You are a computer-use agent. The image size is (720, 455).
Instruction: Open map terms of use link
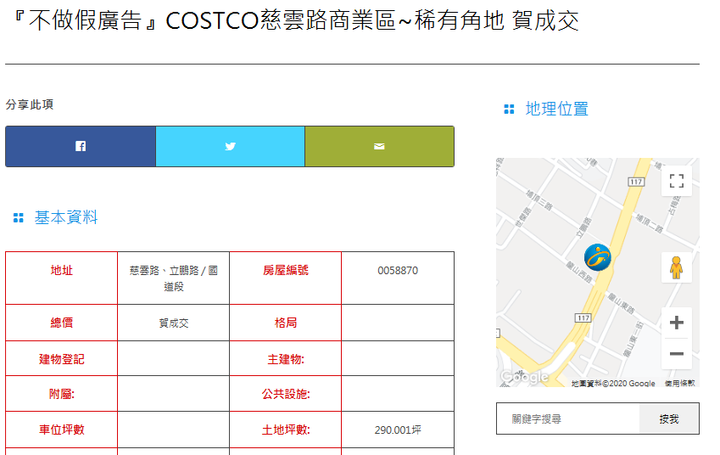[x=680, y=383]
